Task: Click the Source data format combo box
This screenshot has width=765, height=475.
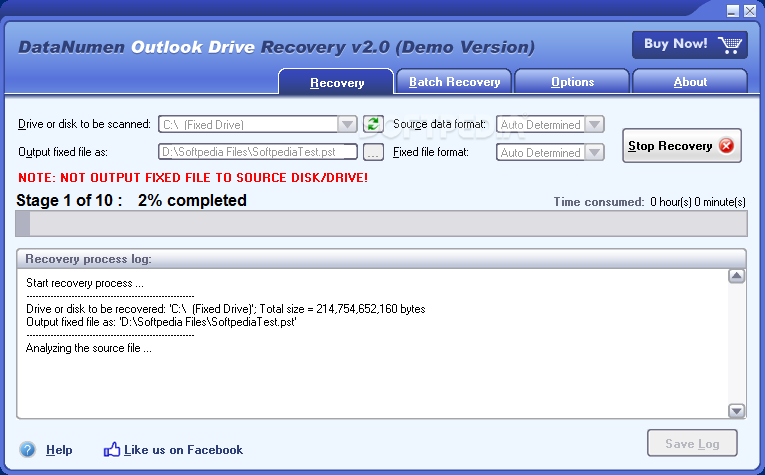Action: coord(550,124)
